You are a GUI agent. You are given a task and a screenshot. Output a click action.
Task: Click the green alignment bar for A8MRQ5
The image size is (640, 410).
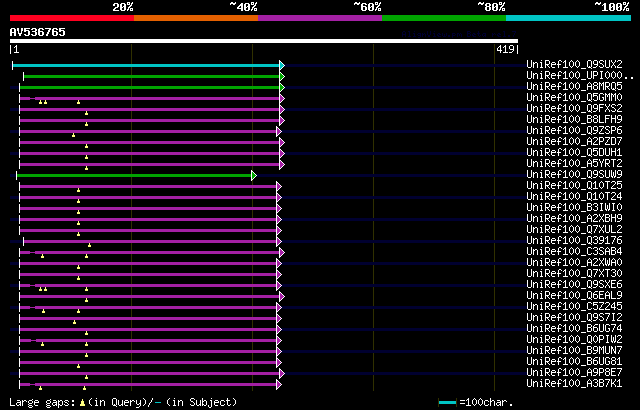coord(150,87)
